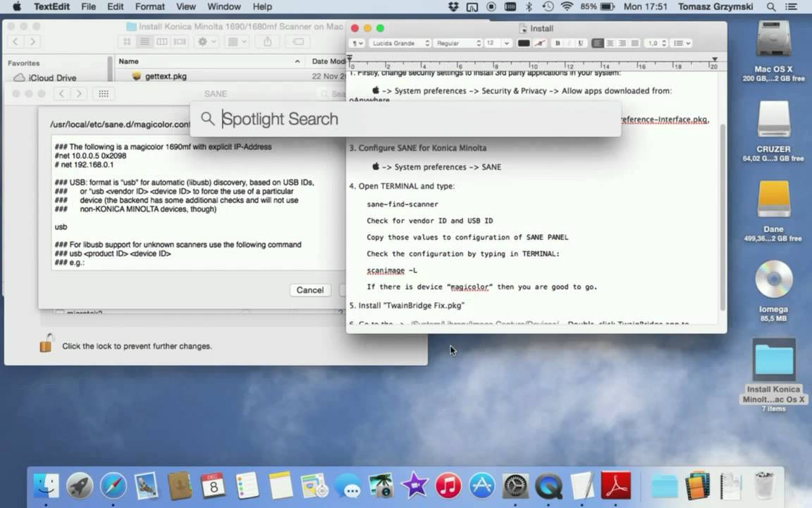The image size is (812, 508).
Task: Open the View menu
Action: point(185,7)
